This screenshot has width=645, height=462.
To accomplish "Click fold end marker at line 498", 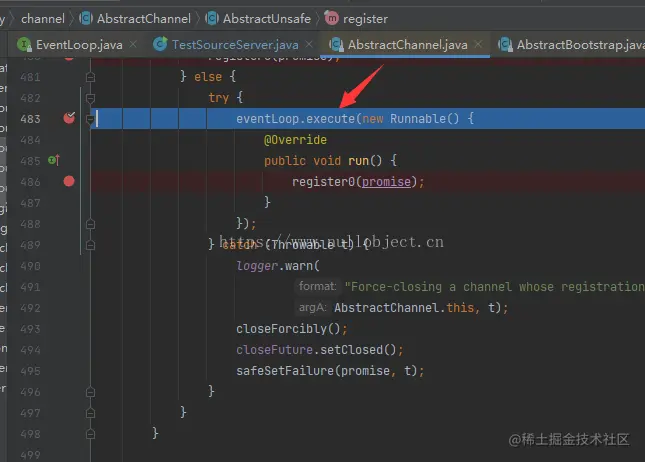I will tap(90, 434).
